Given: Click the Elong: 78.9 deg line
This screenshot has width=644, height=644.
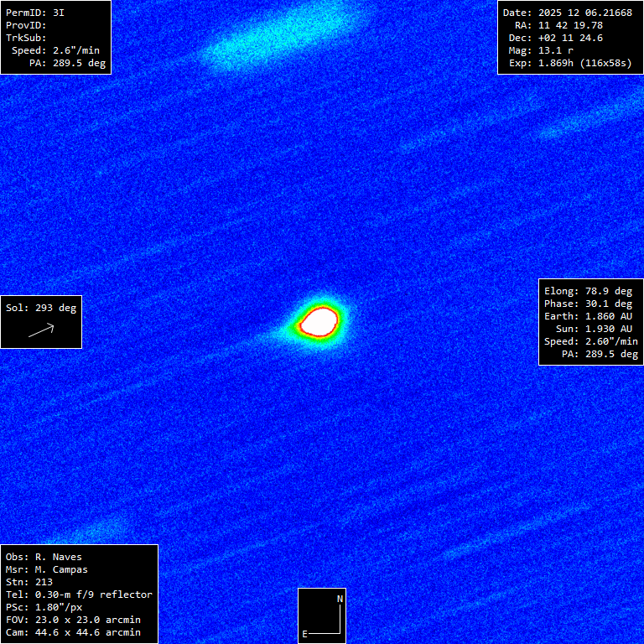Looking at the screenshot, I should (588, 291).
